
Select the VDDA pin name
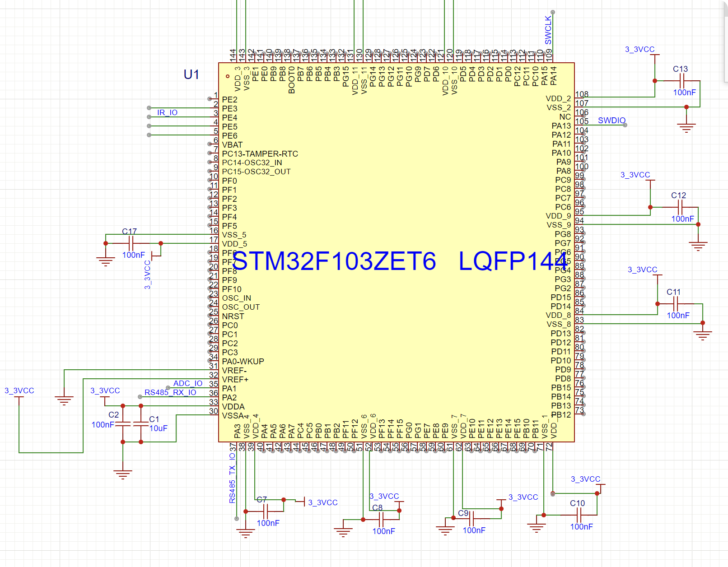pos(233,407)
